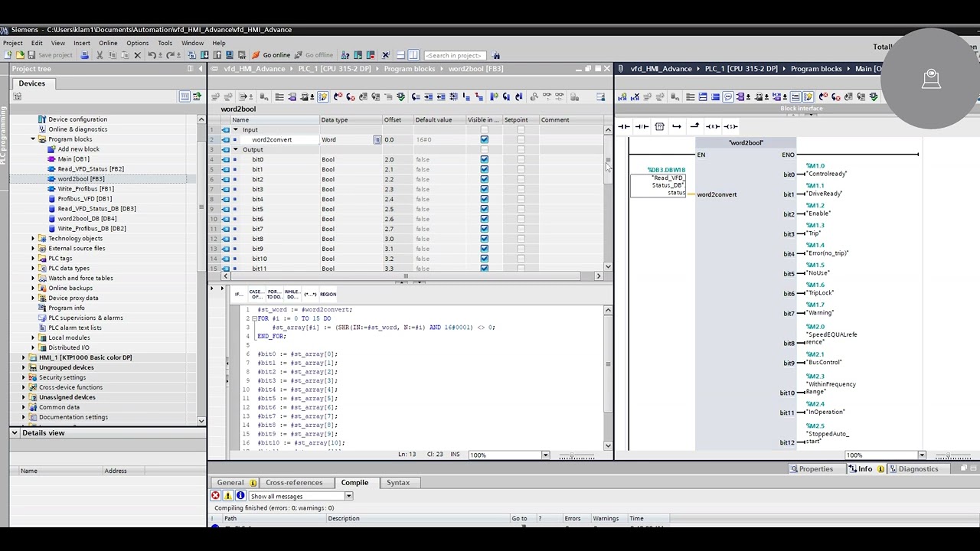
Task: Open the Show all messages dropdown
Action: pyautogui.click(x=348, y=497)
